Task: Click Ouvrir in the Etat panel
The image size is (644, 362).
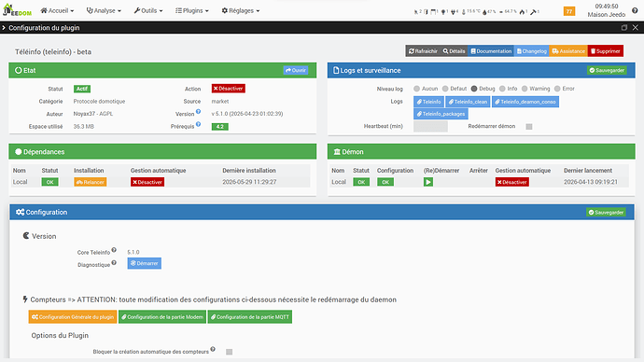Action: pos(296,70)
